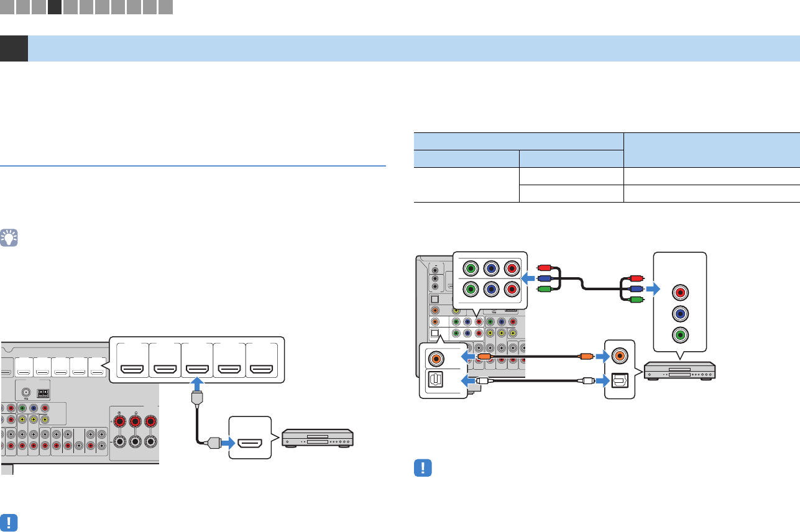Click the top-row green component jack in the receiver callout
Screen dimensions: 800x532
pyautogui.click(x=472, y=270)
